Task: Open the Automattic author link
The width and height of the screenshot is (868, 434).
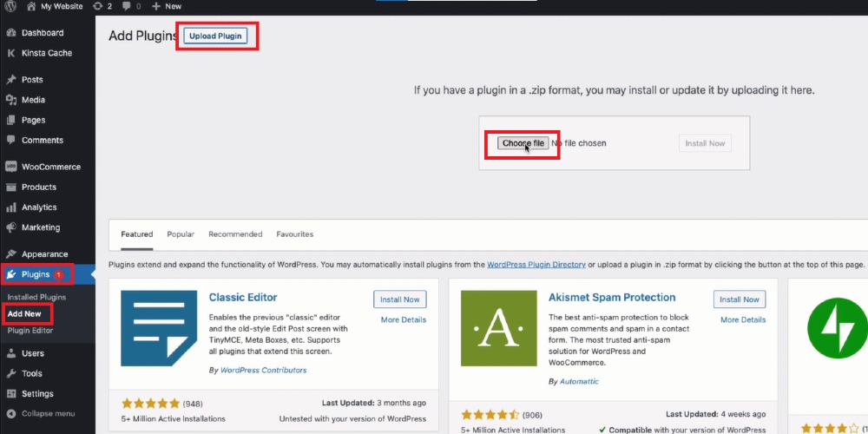Action: point(579,381)
